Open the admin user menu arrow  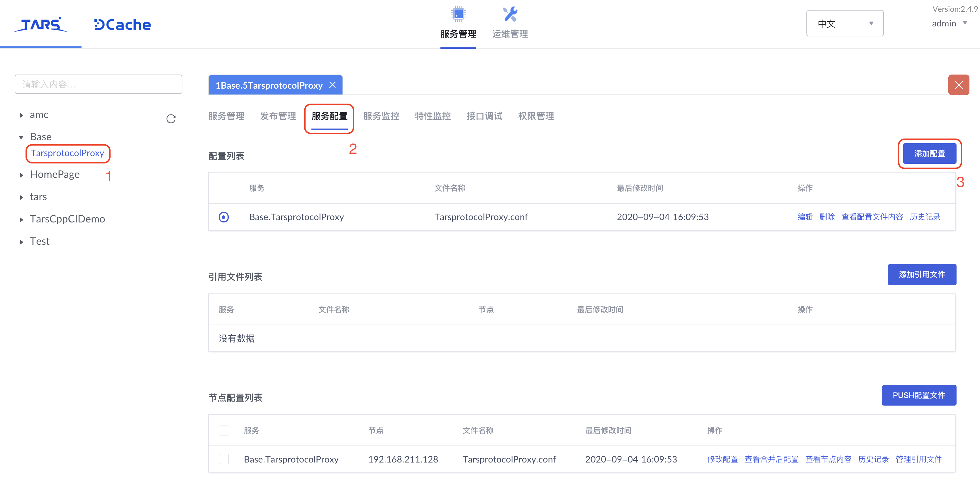[x=965, y=23]
